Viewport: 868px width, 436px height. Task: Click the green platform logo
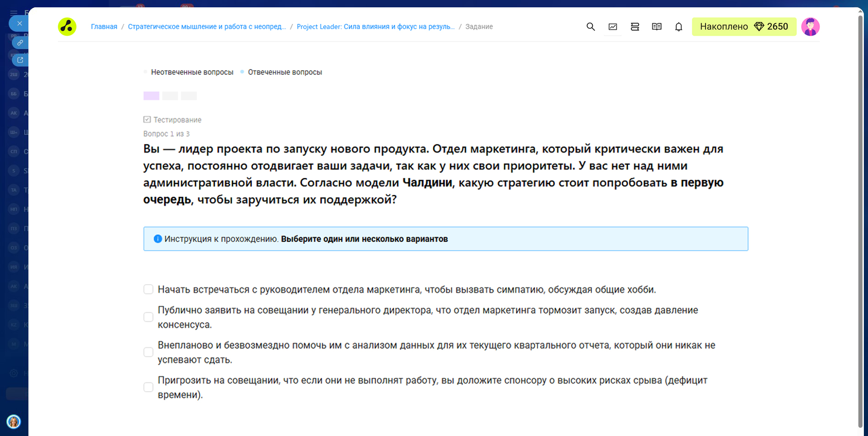[x=67, y=27]
